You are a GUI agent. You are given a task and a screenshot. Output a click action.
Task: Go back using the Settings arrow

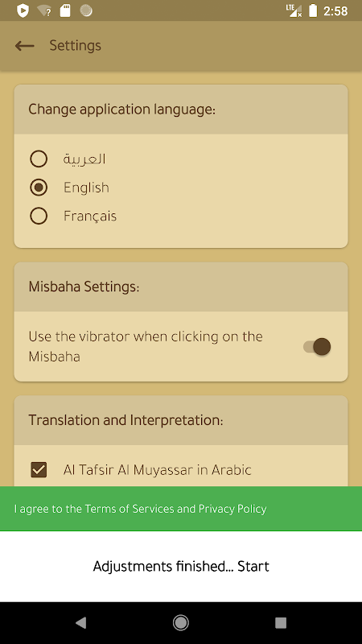coord(25,46)
